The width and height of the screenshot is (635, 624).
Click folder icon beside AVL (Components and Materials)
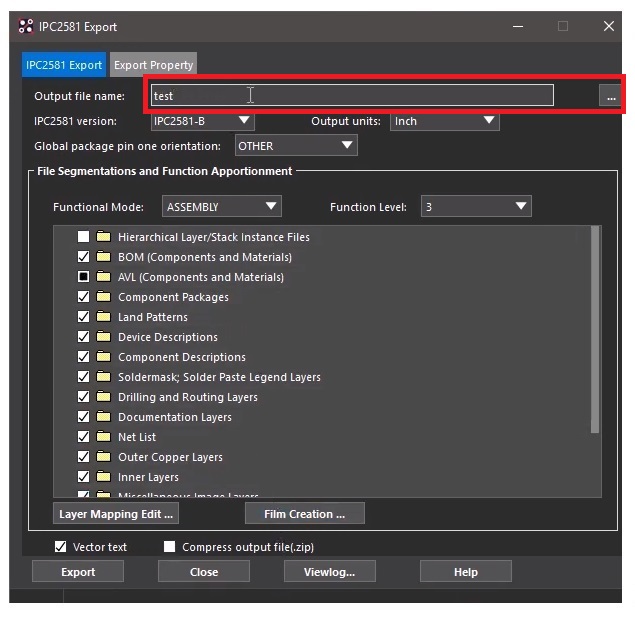tap(103, 277)
